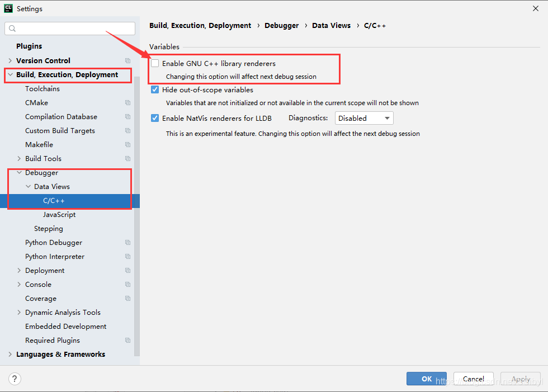The height and width of the screenshot is (392, 548).
Task: Click the Data Views breadcrumb
Action: coord(331,26)
